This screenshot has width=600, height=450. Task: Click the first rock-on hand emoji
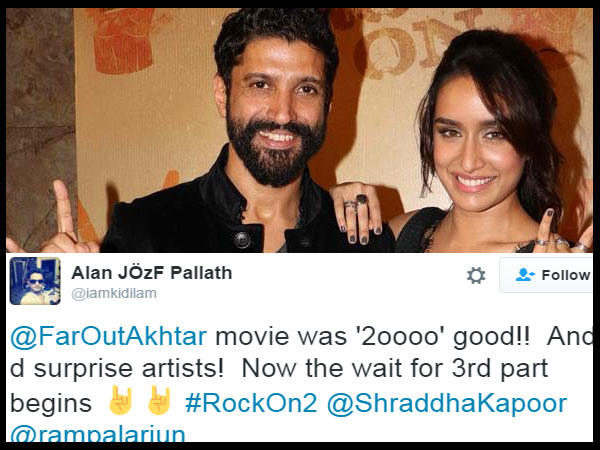tap(120, 401)
